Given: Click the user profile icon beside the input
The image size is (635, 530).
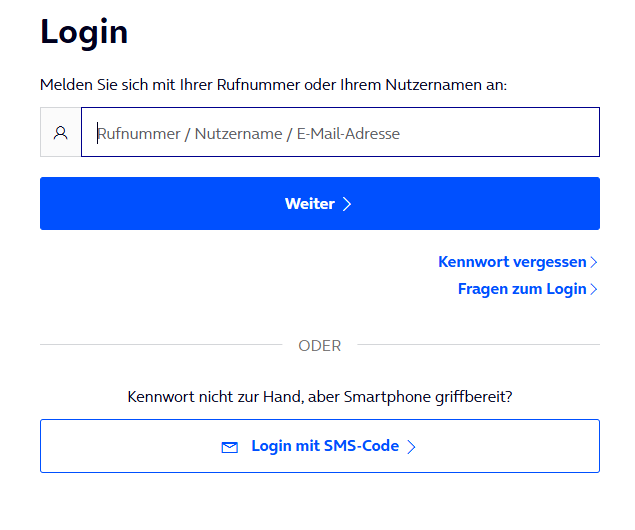Looking at the screenshot, I should (x=61, y=132).
